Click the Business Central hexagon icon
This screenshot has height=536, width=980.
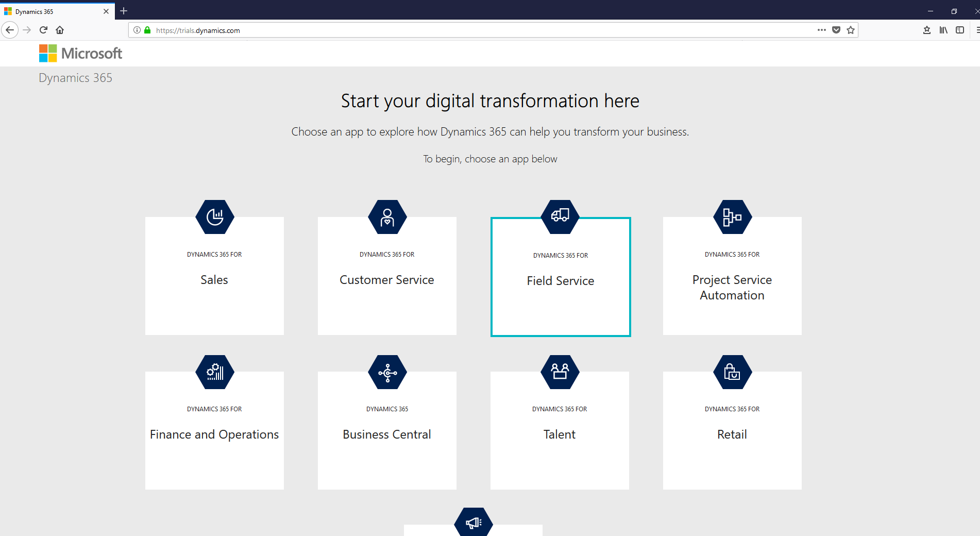[x=387, y=372]
